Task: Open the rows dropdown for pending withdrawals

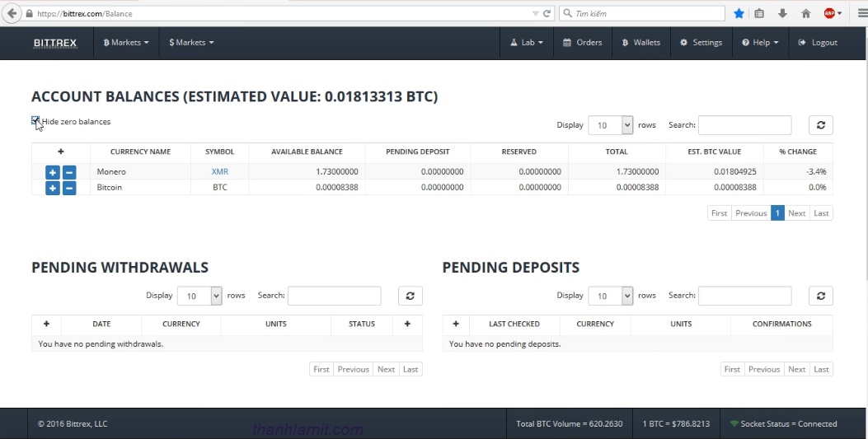Action: click(199, 296)
